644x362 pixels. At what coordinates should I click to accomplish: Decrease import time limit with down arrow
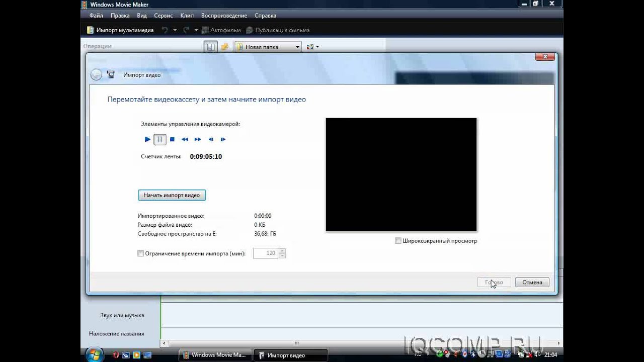point(282,256)
